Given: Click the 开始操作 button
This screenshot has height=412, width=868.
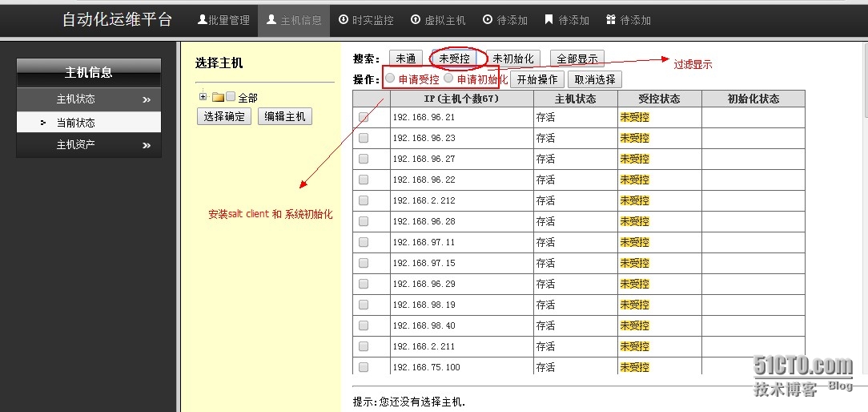Looking at the screenshot, I should tap(537, 79).
